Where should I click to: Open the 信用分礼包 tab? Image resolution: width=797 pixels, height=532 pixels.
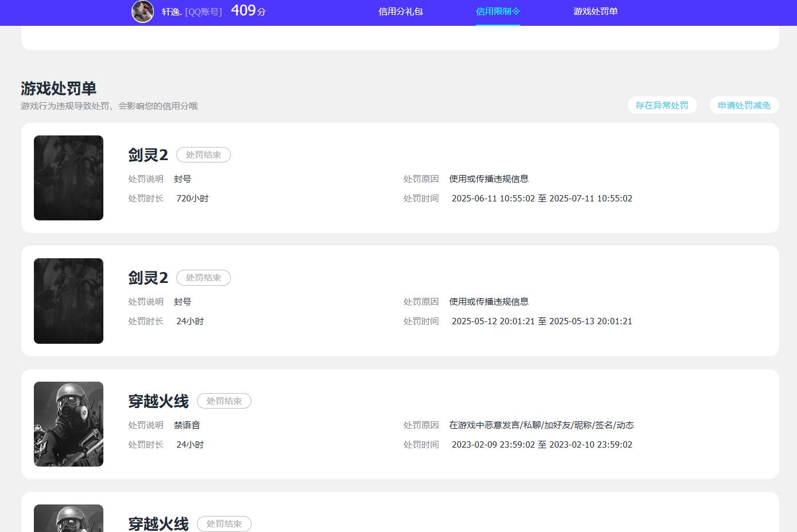click(400, 11)
